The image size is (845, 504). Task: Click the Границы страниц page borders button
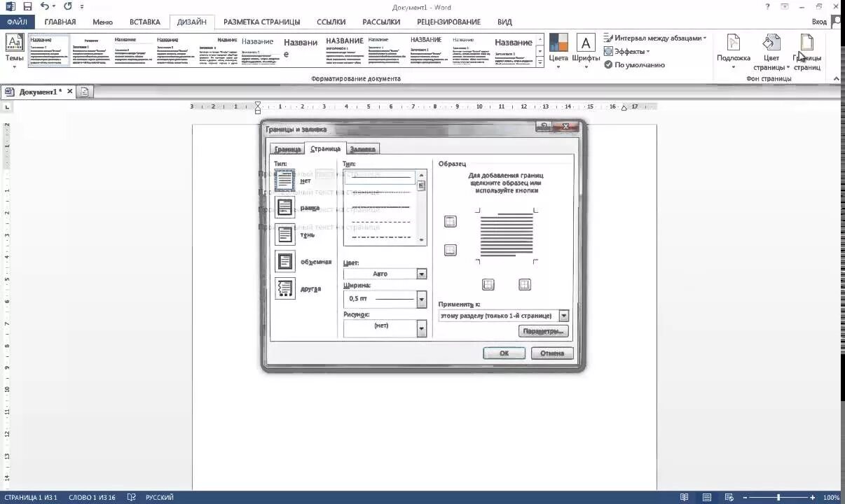click(807, 52)
